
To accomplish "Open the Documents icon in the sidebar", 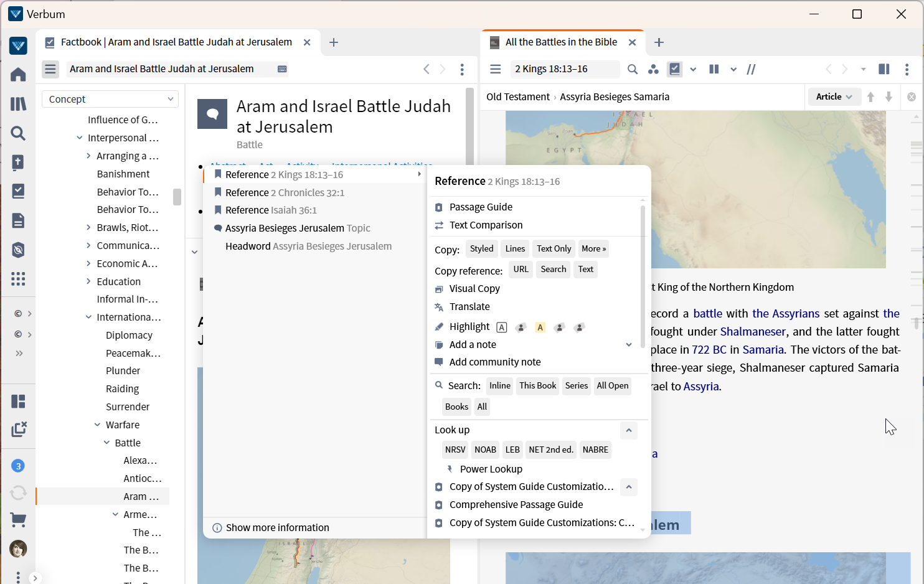I will click(18, 220).
